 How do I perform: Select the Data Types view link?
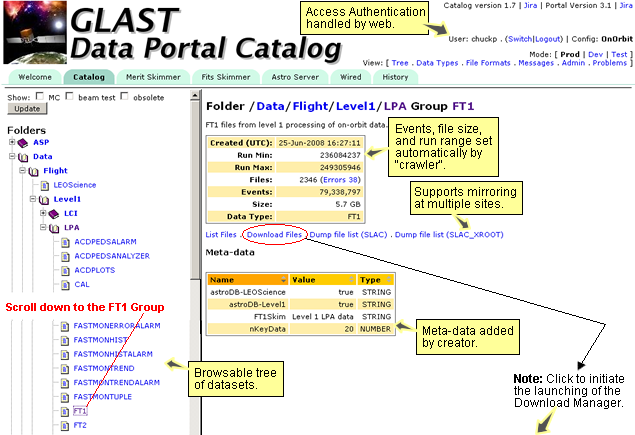click(437, 63)
